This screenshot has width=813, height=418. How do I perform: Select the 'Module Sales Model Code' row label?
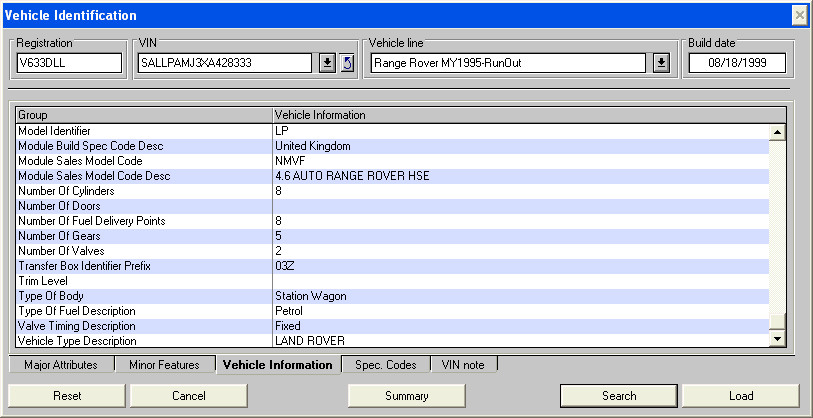point(80,161)
